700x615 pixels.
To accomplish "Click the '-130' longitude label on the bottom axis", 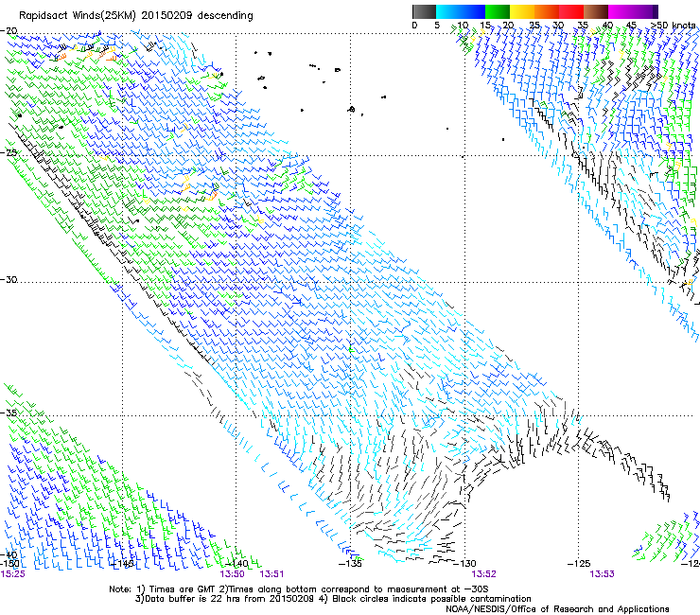I will click(464, 564).
